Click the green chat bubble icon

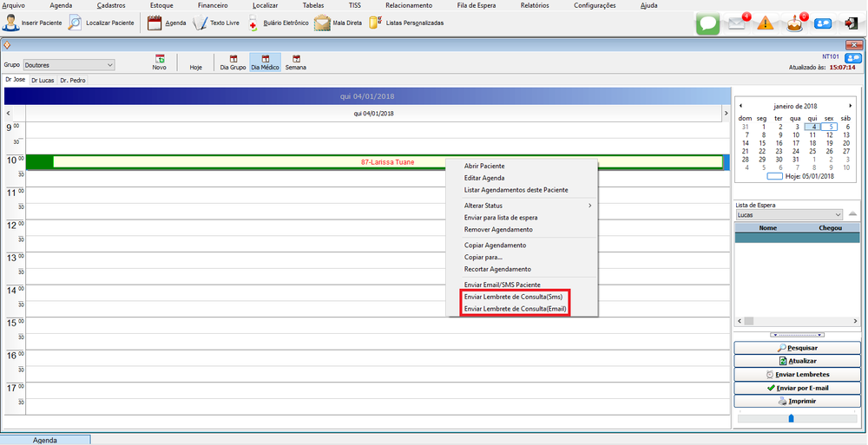point(707,23)
